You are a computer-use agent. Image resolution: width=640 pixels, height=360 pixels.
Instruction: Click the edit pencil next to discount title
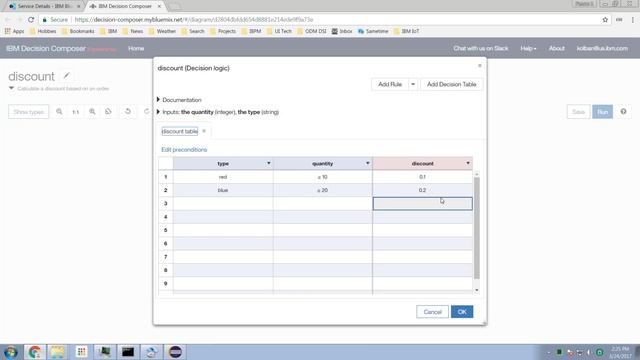pyautogui.click(x=67, y=76)
